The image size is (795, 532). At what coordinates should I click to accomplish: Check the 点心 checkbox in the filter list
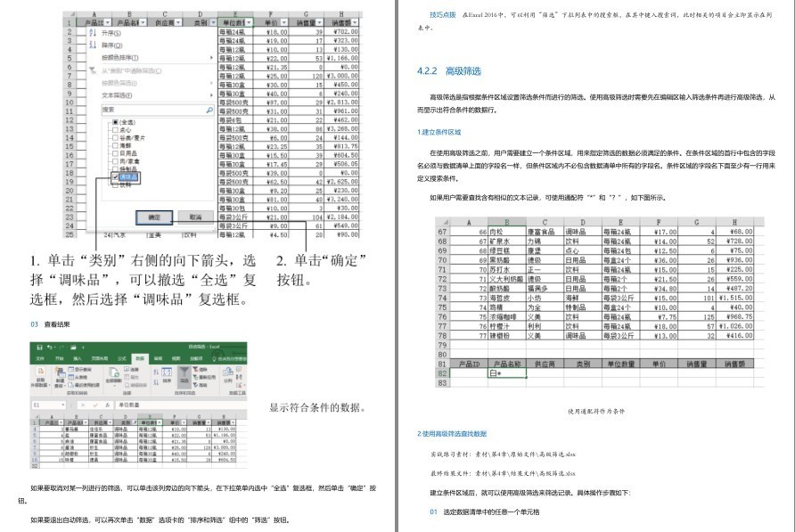(115, 130)
